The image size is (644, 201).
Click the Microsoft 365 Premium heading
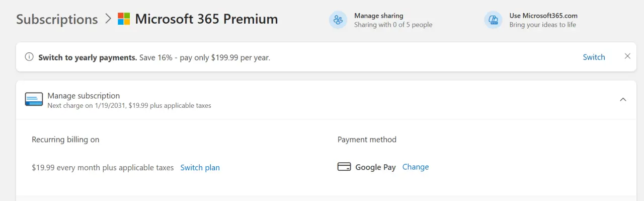pos(207,19)
